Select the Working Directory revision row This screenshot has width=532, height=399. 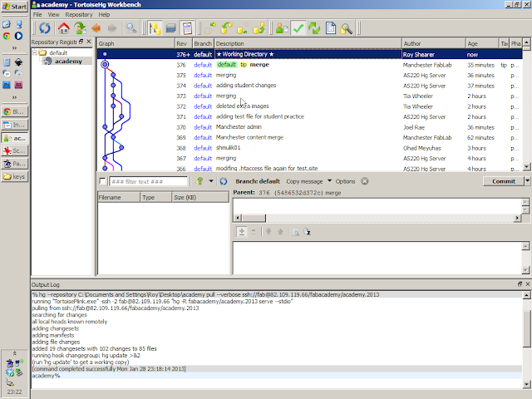pos(309,54)
